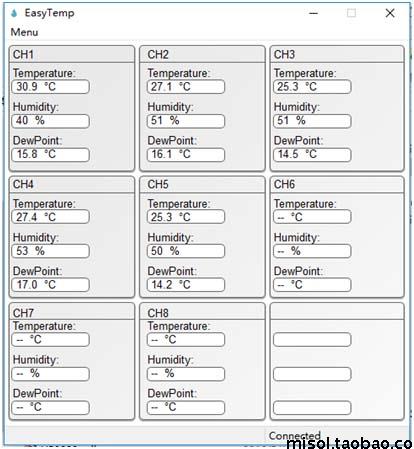Click the DewPoint label in CH7
The image size is (414, 449).
pyautogui.click(x=38, y=393)
